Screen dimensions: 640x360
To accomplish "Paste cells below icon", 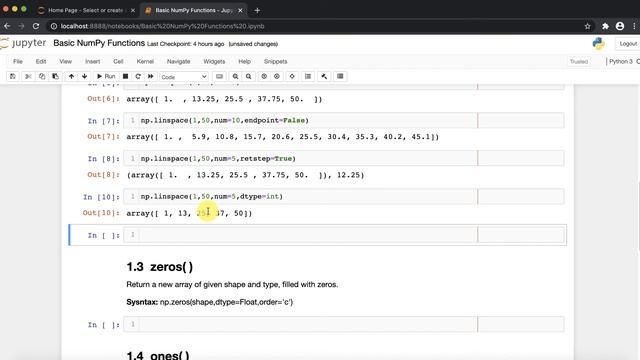I will (x=55, y=76).
